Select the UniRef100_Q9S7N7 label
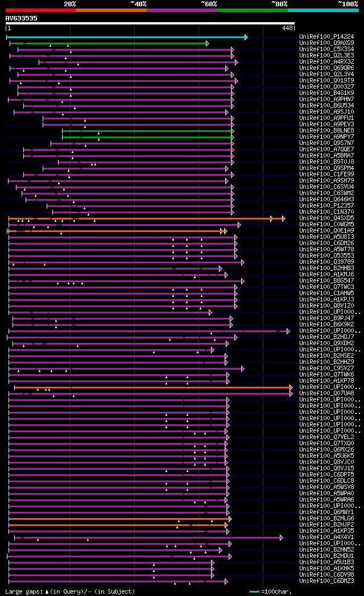The width and height of the screenshot is (364, 596). 326,143
